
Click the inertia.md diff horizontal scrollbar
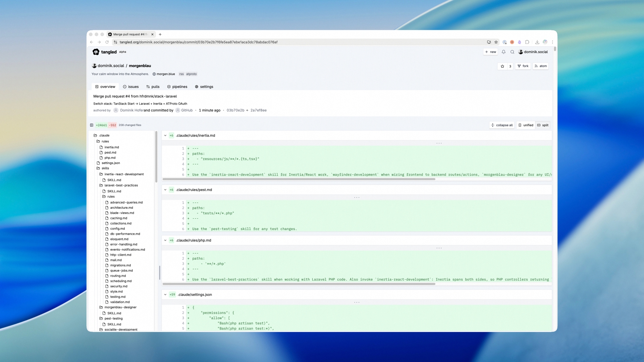coord(298,179)
